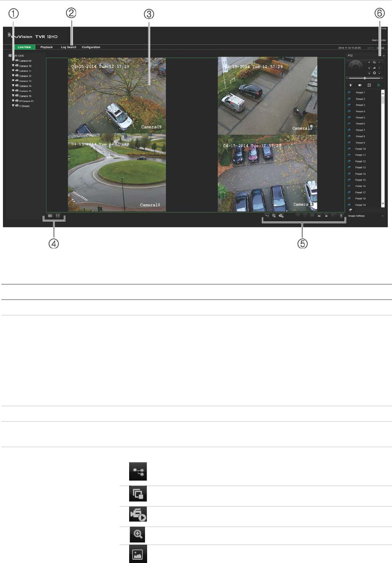Toggle the PTZ light icon
Viewport: 392px width, 563px height.
[351, 85]
